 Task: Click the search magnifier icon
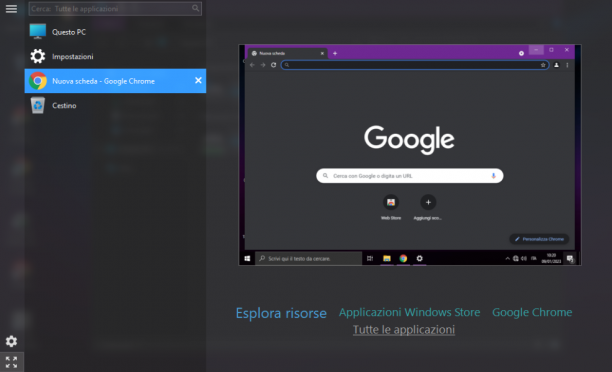click(195, 8)
